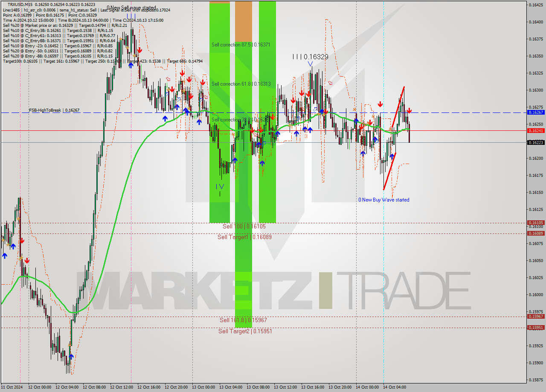Click the 0.15875 price scale value
Image resolution: width=546 pixels, height=392 pixels.
coord(536,380)
